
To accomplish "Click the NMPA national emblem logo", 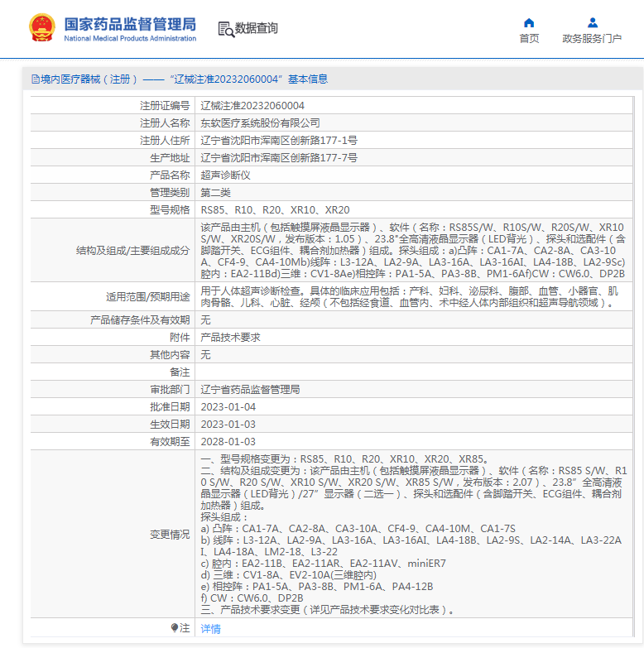I will 41,28.
